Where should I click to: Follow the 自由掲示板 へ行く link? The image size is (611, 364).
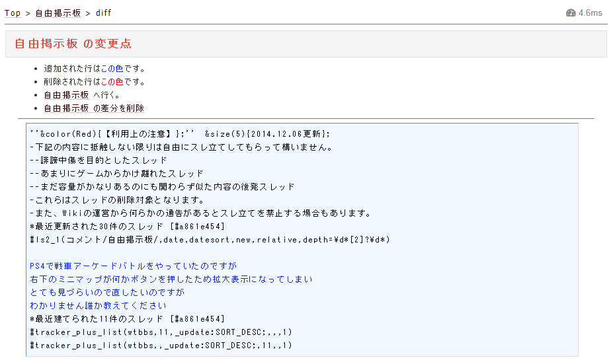click(66, 95)
